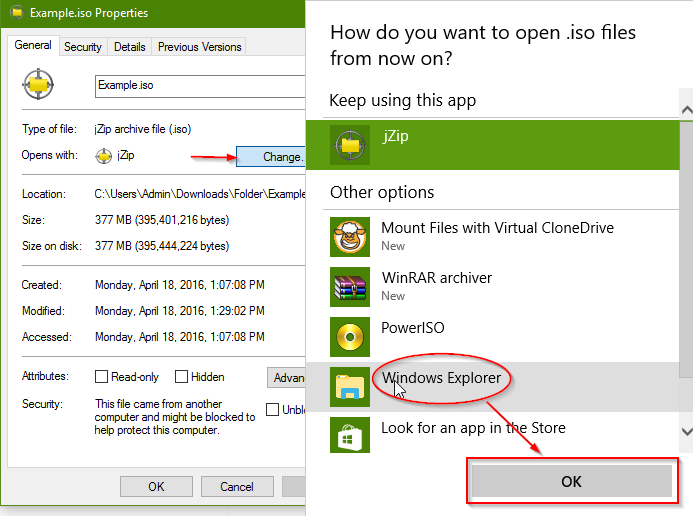The image size is (693, 516).
Task: Click the large Example.iso file icon
Action: click(39, 86)
